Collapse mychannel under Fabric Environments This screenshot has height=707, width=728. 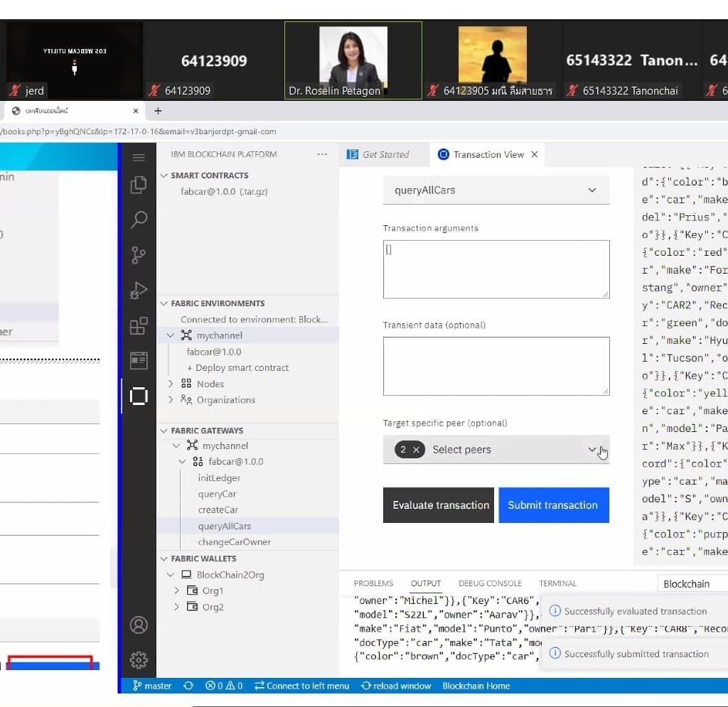171,335
